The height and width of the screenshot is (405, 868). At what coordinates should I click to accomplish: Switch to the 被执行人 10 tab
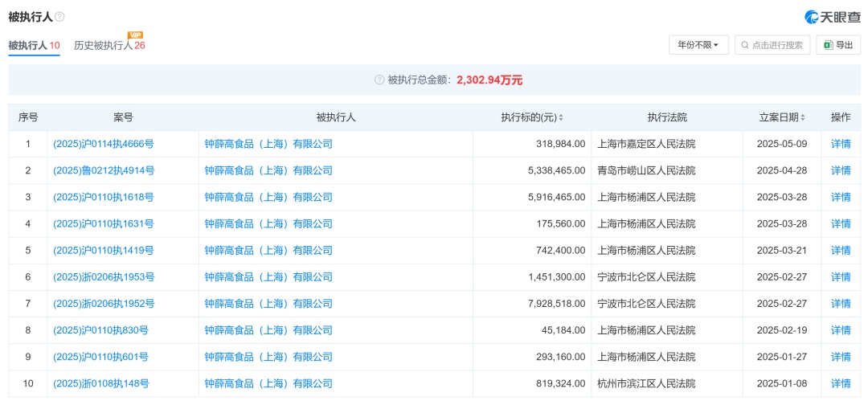pos(34,46)
